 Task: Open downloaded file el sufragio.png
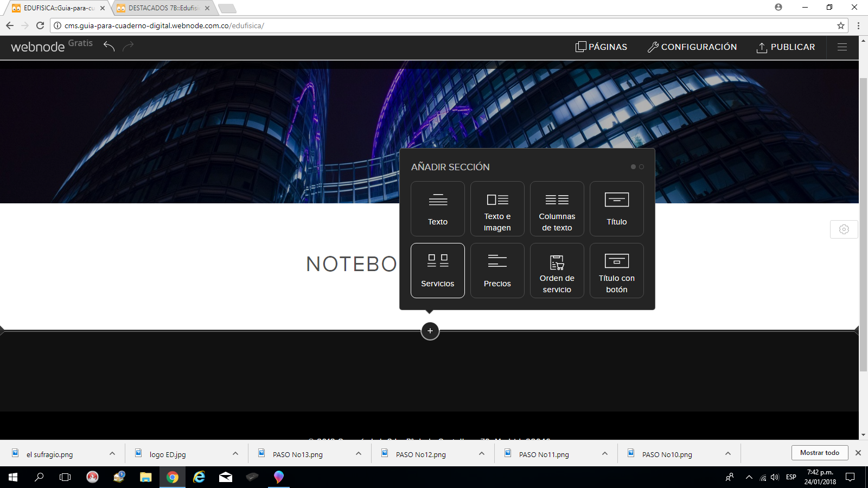pyautogui.click(x=50, y=454)
